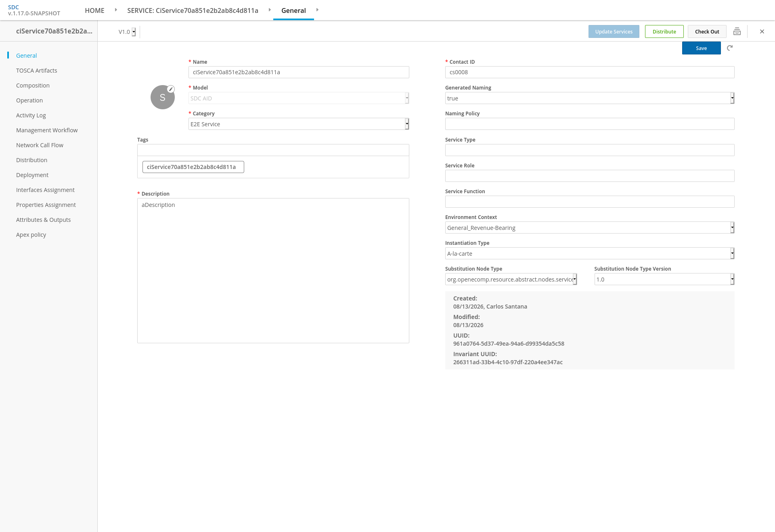Image resolution: width=775 pixels, height=532 pixels.
Task: Open Composition section
Action: (x=33, y=86)
